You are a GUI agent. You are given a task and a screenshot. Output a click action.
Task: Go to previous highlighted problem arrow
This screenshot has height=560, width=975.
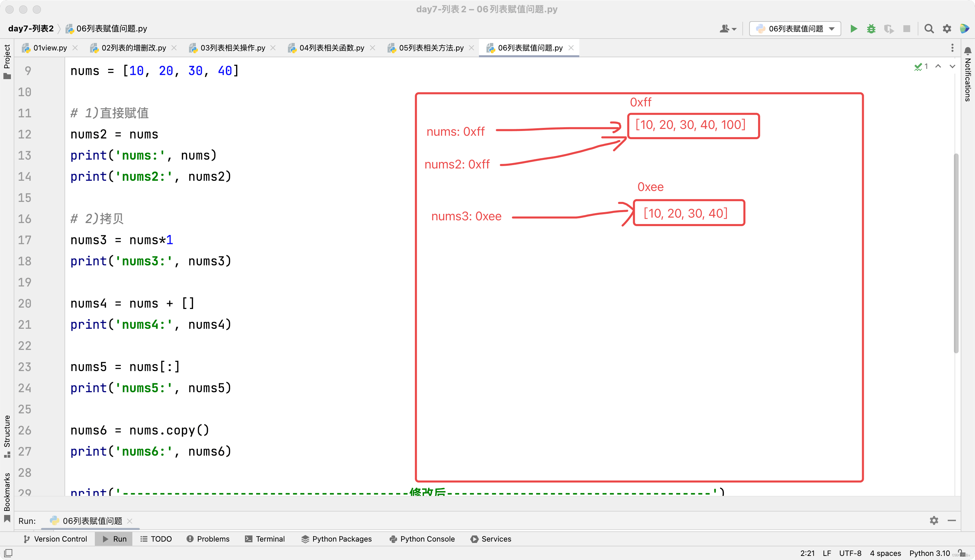(x=938, y=67)
